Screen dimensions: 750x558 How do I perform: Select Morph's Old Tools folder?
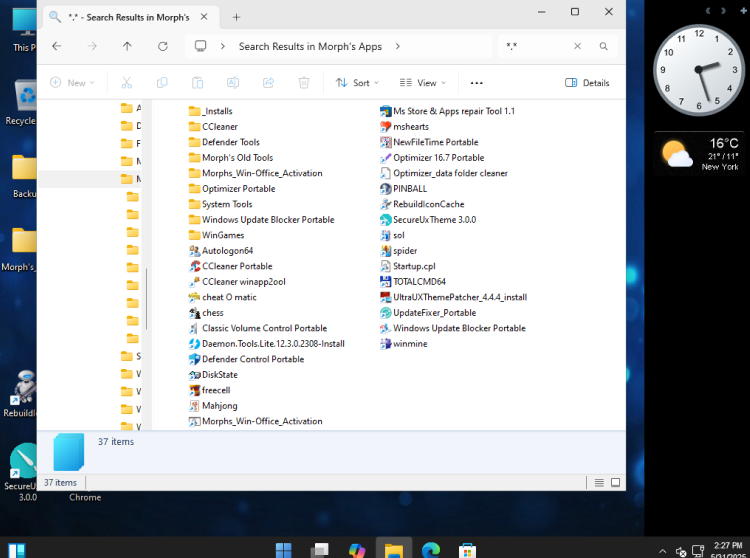pyautogui.click(x=231, y=158)
